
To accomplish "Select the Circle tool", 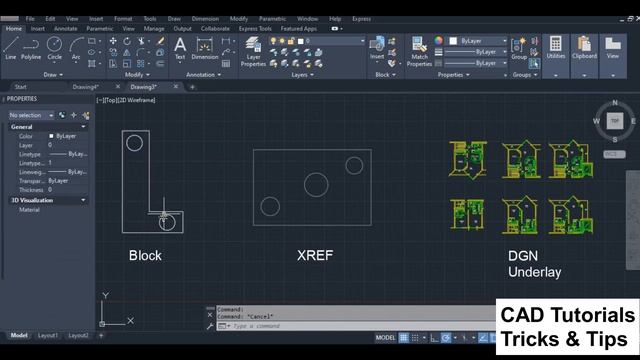I will tap(54, 48).
